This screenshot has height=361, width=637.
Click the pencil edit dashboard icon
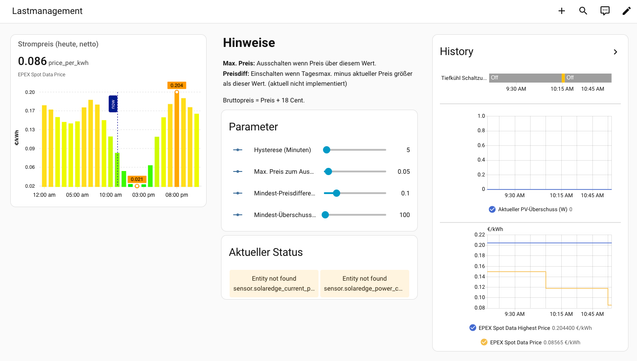[626, 11]
